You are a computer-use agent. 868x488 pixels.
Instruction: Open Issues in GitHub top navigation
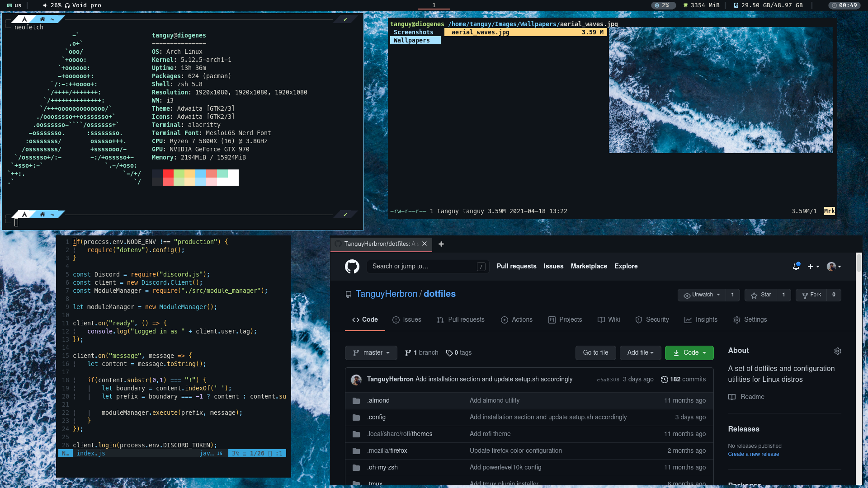(x=553, y=267)
